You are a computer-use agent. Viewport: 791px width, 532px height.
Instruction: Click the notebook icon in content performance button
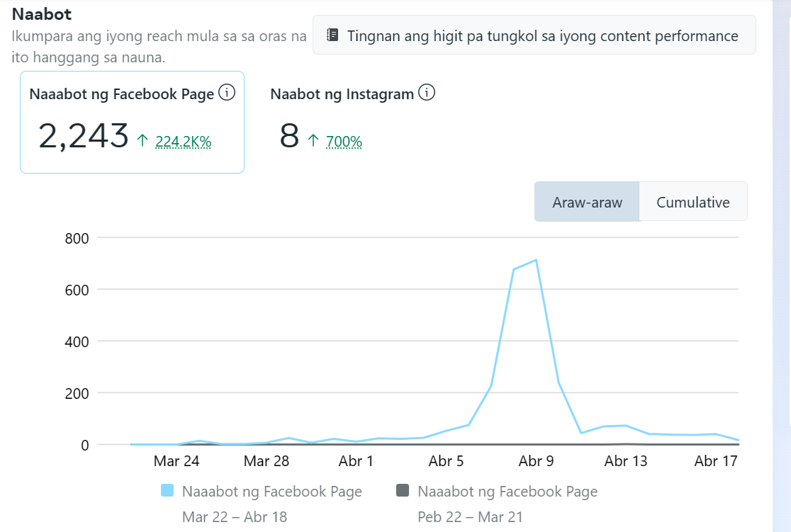pos(332,35)
